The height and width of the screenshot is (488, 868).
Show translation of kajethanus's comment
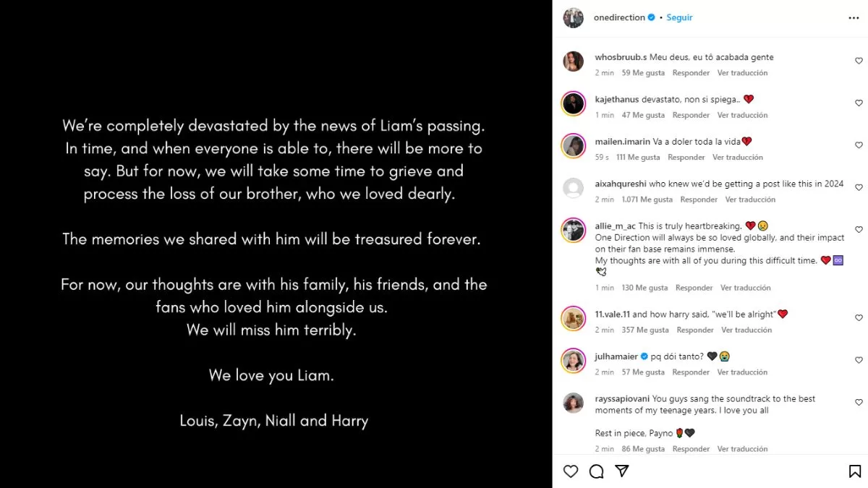[x=742, y=116]
